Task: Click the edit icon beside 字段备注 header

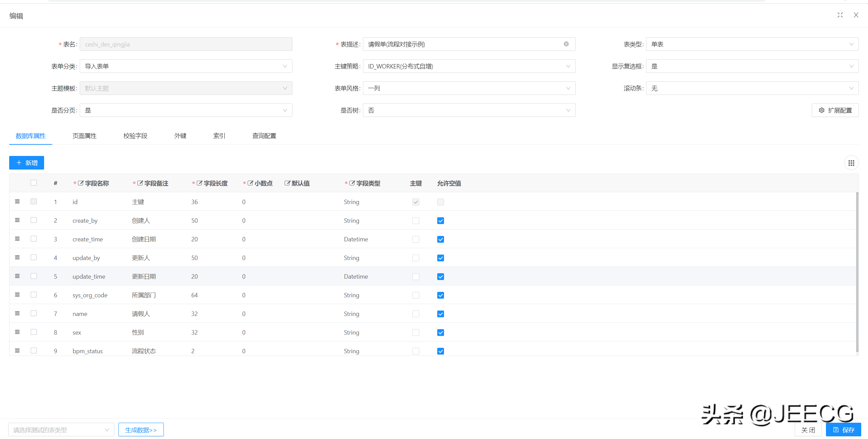Action: pos(140,183)
